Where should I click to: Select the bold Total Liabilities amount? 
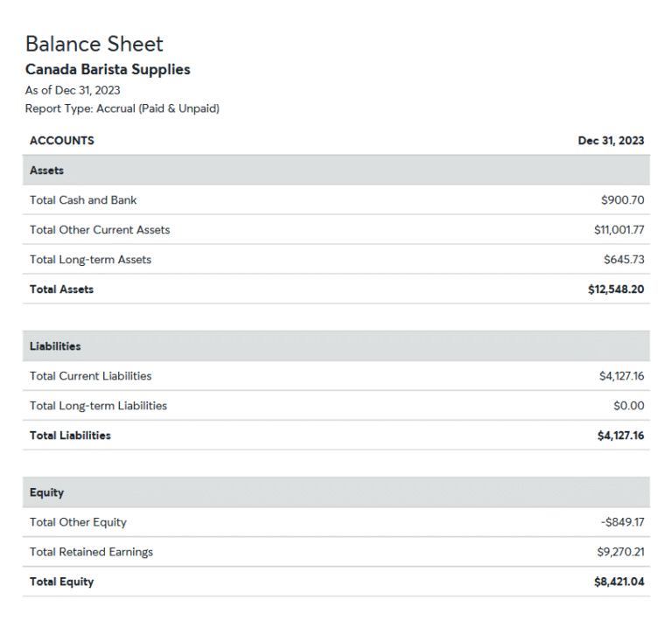coord(620,436)
